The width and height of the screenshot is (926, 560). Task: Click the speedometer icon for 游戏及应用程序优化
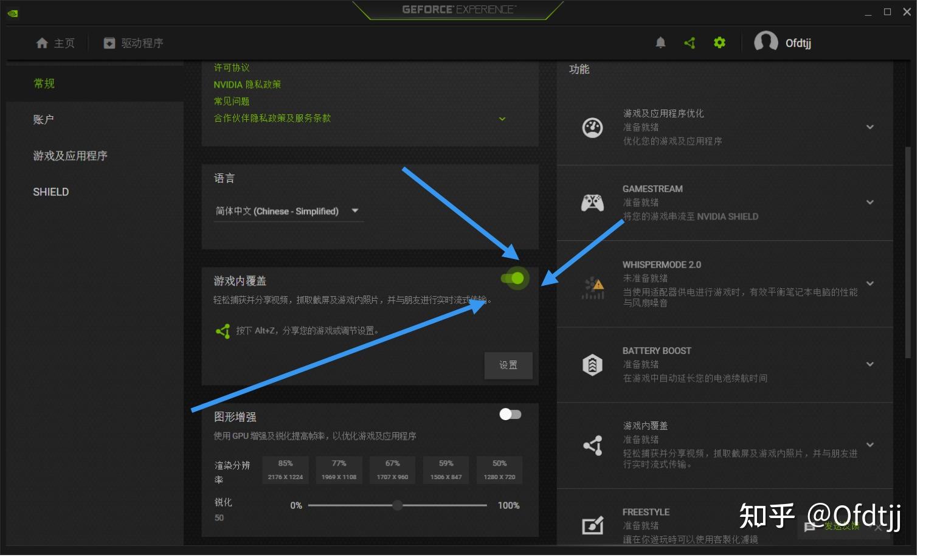592,127
